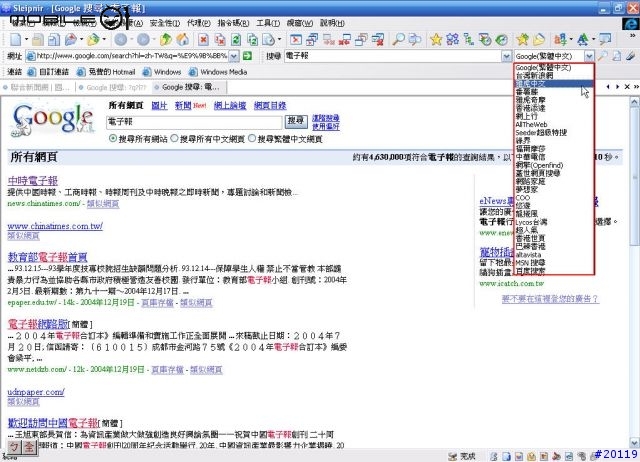Choose AllTheWeb from the engine list
Viewport: 640px width, 462px height.
click(554, 124)
